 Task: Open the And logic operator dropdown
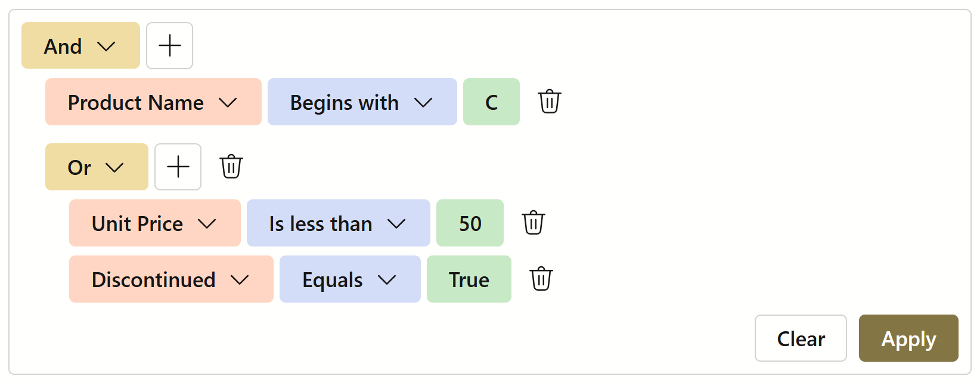point(80,46)
